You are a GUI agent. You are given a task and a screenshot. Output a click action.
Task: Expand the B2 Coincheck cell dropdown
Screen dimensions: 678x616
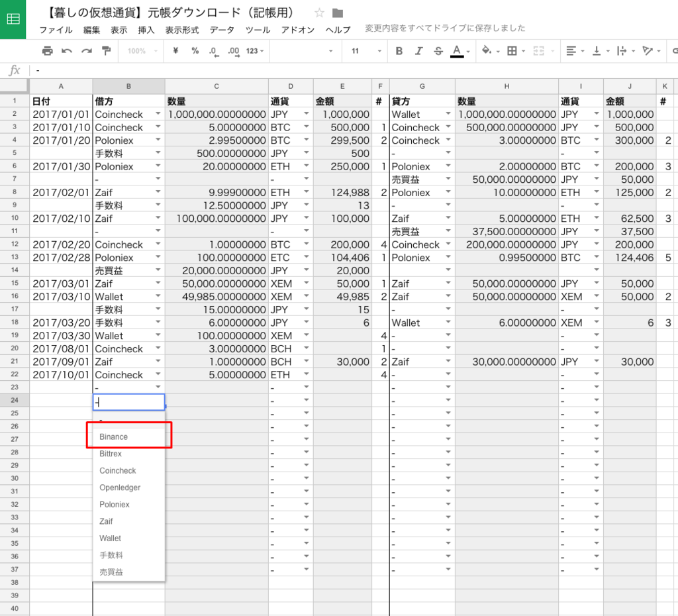pyautogui.click(x=158, y=114)
